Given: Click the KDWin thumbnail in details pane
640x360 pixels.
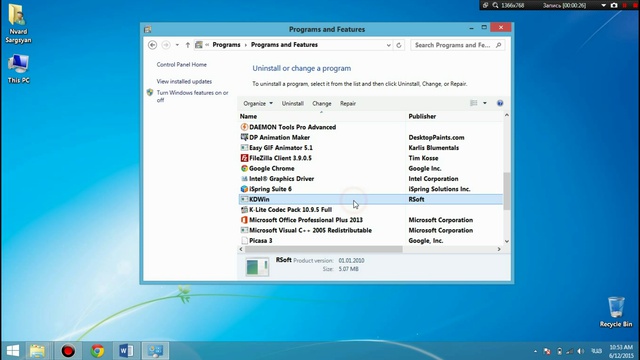Looking at the screenshot, I should (257, 267).
